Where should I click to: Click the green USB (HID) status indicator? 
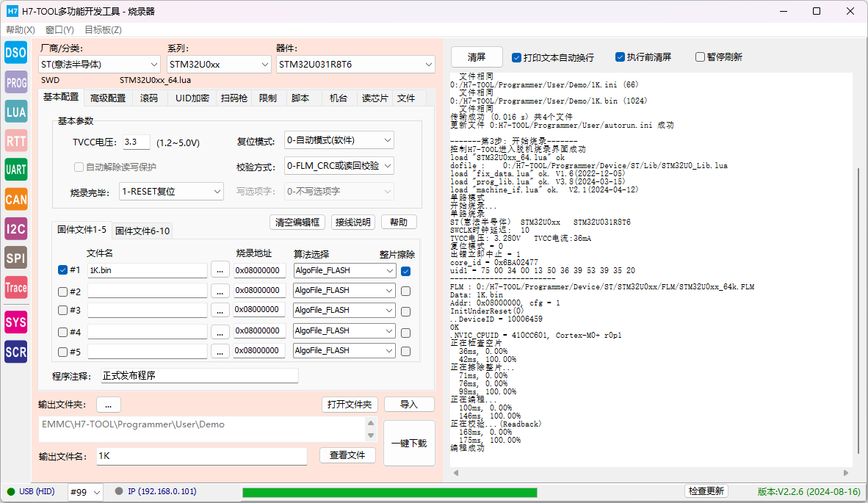click(x=10, y=491)
